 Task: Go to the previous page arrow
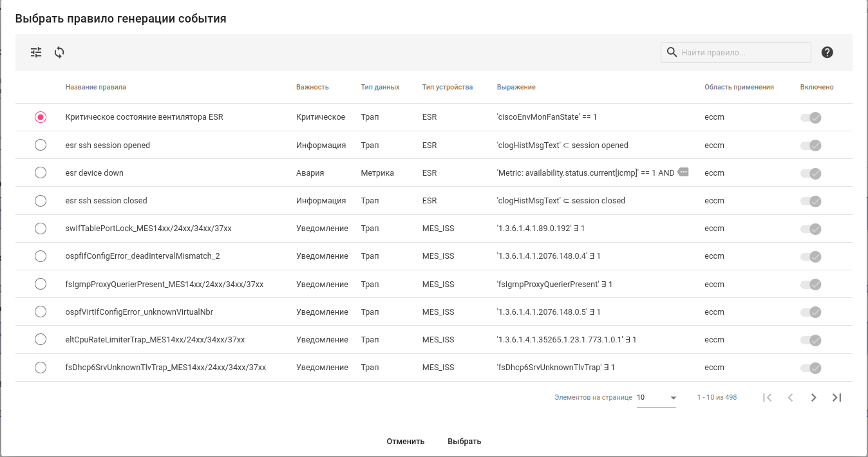point(791,398)
